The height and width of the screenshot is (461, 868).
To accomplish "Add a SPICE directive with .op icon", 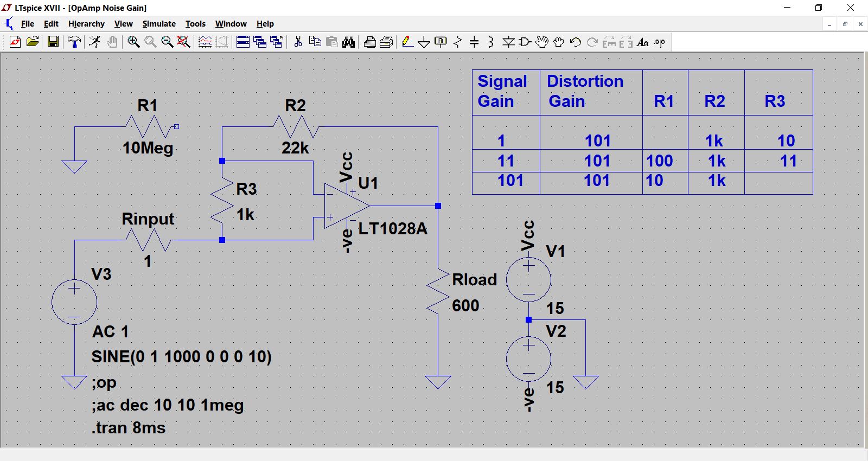I will click(660, 42).
